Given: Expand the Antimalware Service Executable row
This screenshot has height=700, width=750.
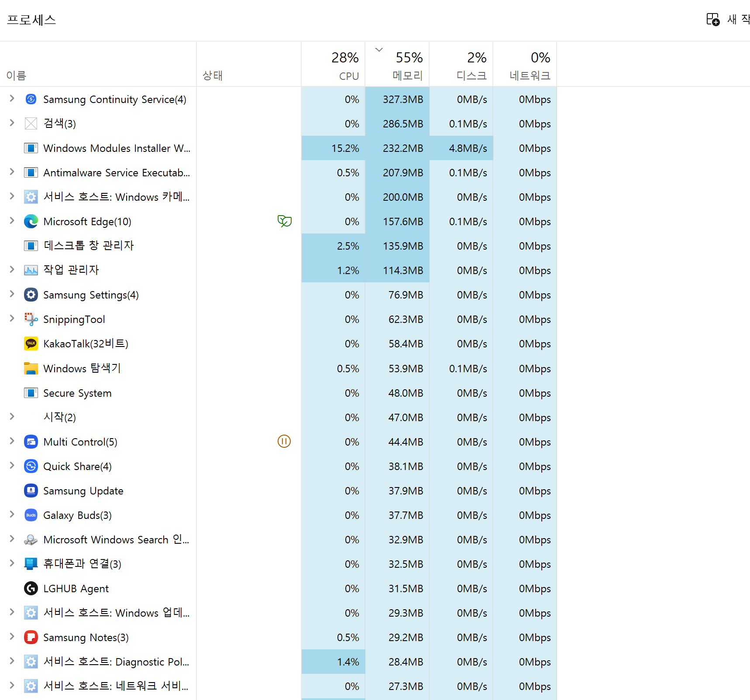Looking at the screenshot, I should (x=12, y=172).
